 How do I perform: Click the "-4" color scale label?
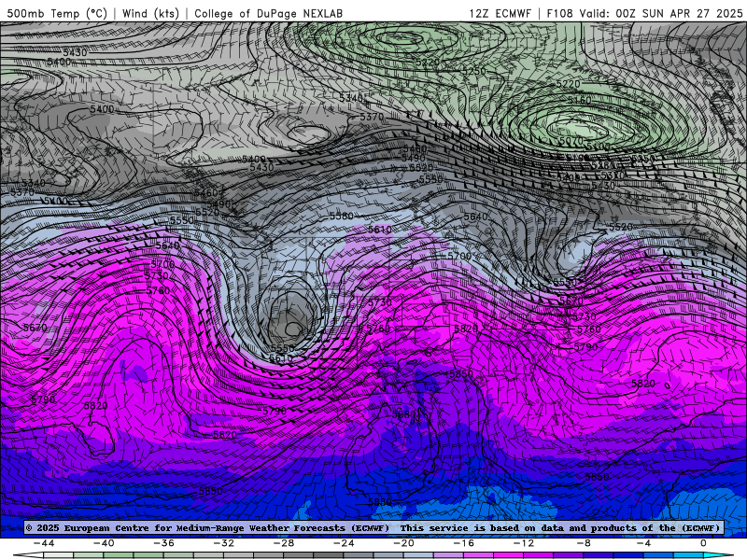click(x=644, y=543)
